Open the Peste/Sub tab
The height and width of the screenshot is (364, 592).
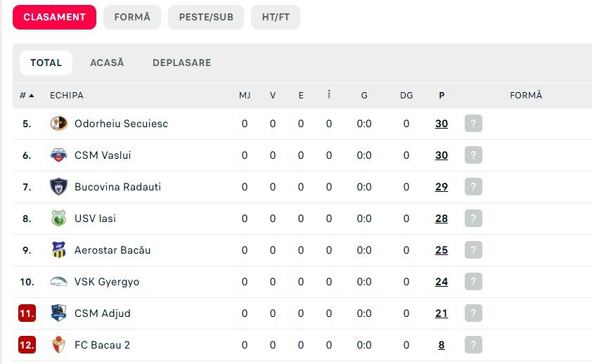tap(206, 17)
